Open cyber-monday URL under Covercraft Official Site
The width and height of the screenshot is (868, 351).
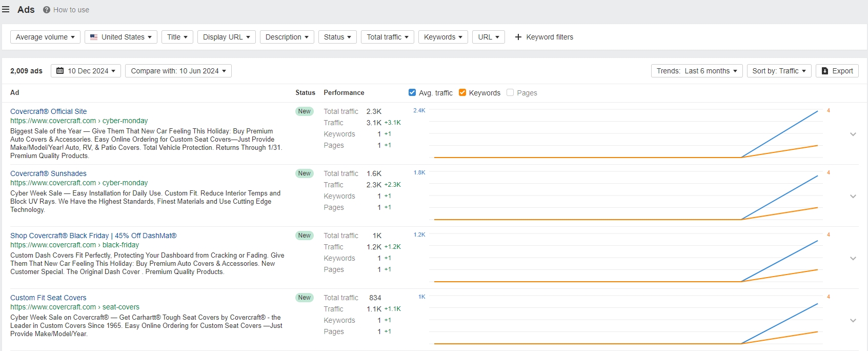pos(79,121)
